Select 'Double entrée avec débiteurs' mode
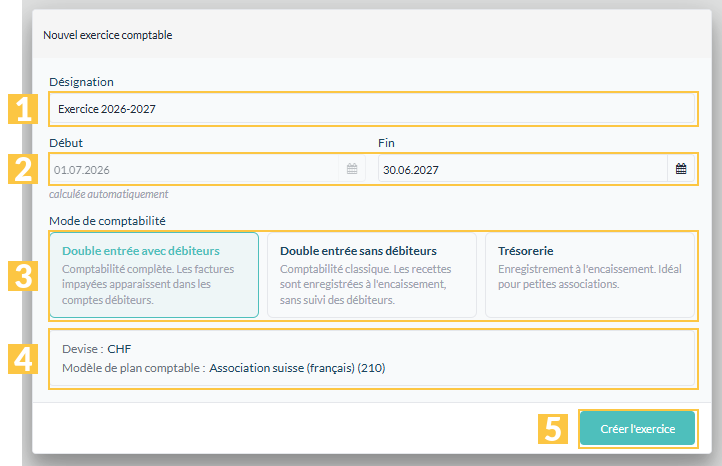The width and height of the screenshot is (722, 466). point(154,275)
